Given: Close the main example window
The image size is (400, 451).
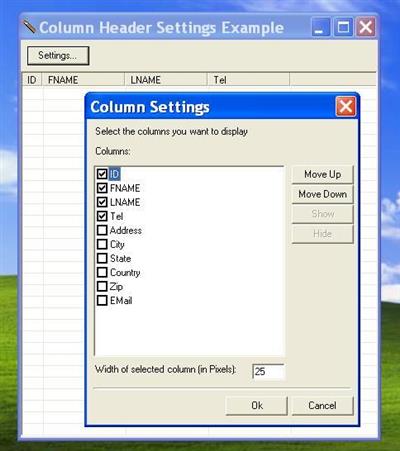Looking at the screenshot, I should click(366, 27).
